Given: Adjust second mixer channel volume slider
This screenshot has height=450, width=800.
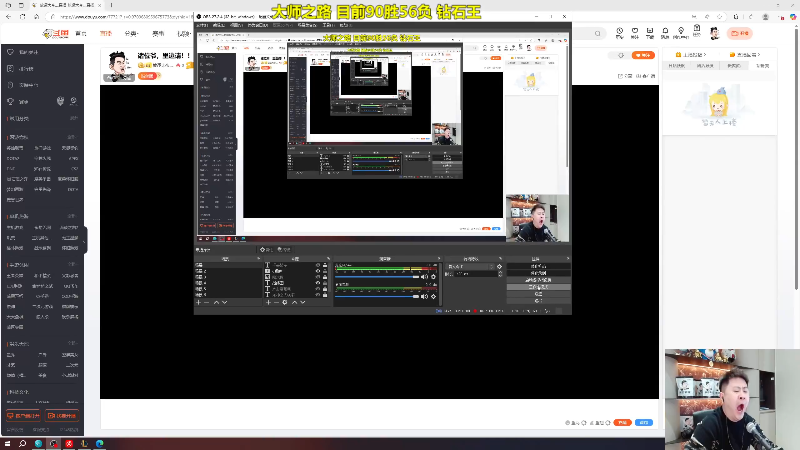Looking at the screenshot, I should (377, 296).
